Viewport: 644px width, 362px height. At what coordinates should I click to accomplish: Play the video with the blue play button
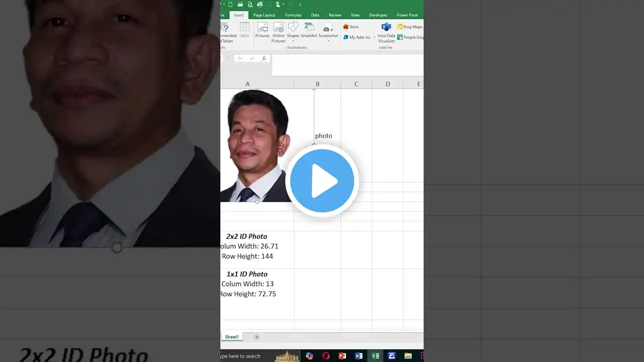tap(322, 181)
